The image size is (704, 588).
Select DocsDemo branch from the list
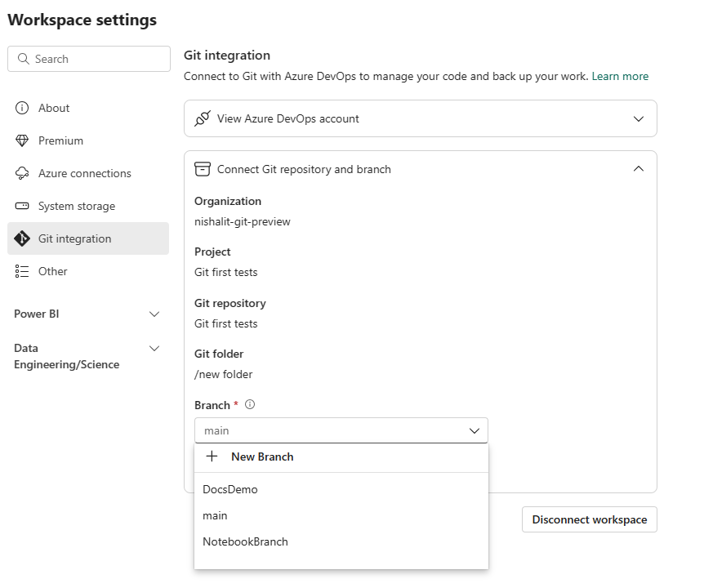[x=230, y=489]
